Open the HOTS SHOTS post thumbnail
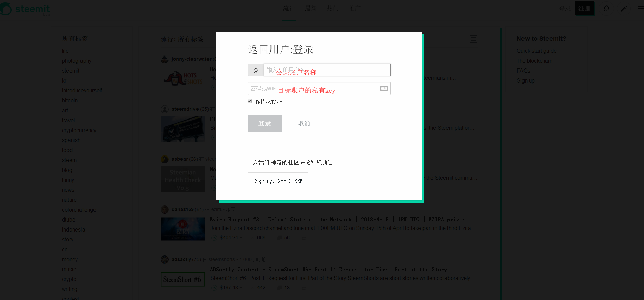This screenshot has height=300, width=644. pyautogui.click(x=183, y=79)
